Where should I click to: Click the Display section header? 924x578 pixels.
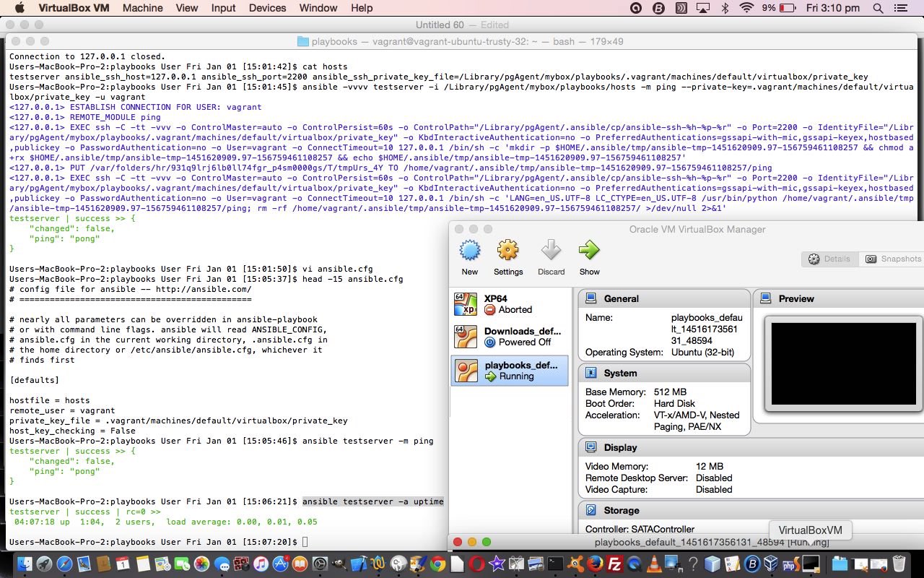[751, 447]
